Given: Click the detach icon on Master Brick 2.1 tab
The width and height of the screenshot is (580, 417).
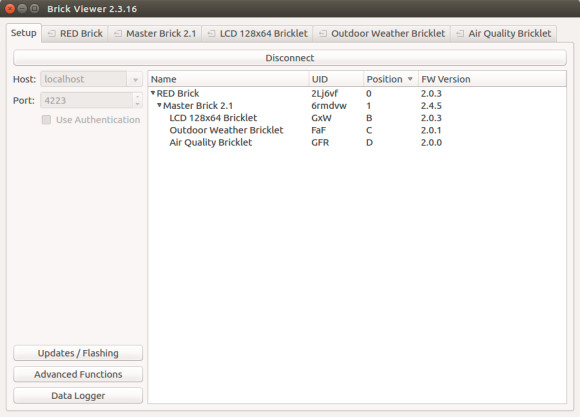Looking at the screenshot, I should click(118, 34).
